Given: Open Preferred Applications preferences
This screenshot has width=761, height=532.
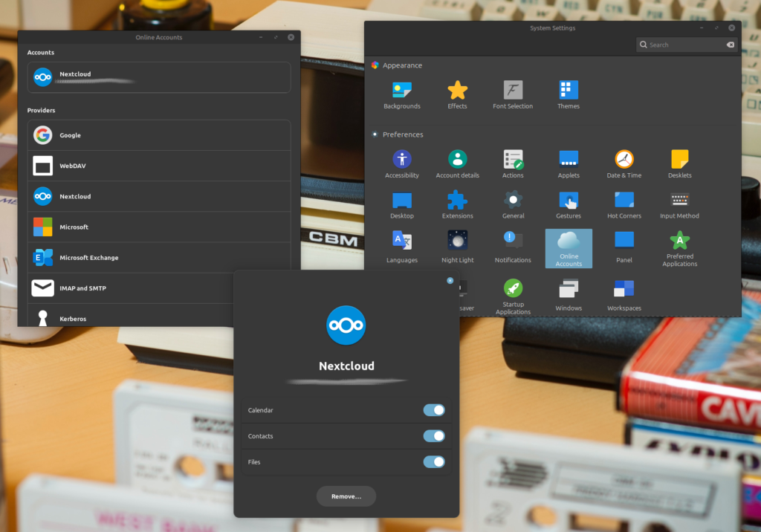Looking at the screenshot, I should pyautogui.click(x=679, y=248).
